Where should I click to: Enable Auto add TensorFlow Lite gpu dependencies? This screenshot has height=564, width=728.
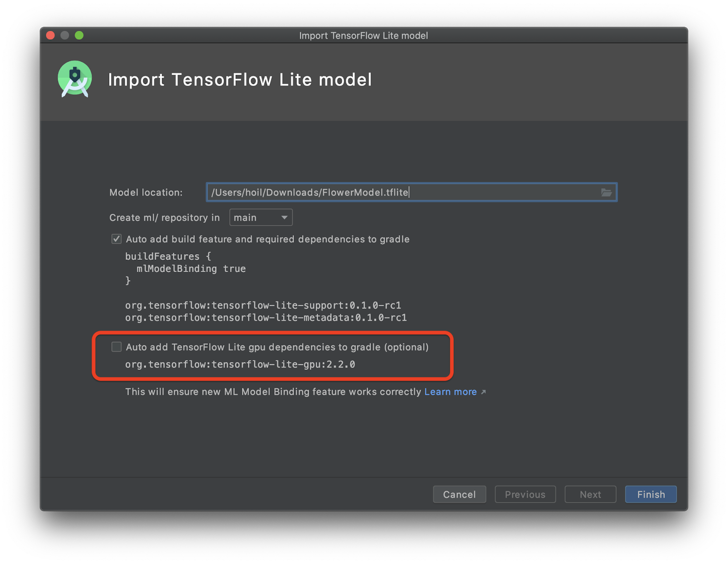116,347
